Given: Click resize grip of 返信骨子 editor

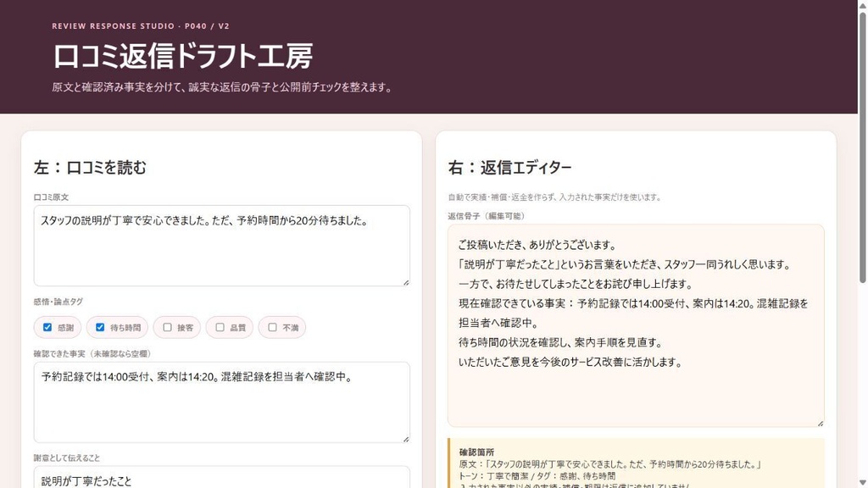Looking at the screenshot, I should pos(820,424).
